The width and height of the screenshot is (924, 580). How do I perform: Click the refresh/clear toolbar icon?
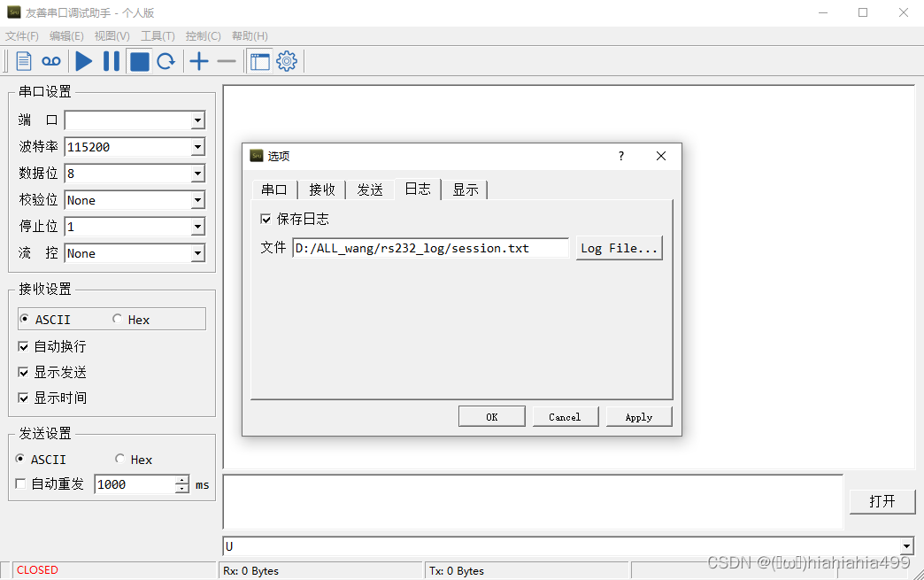pyautogui.click(x=166, y=61)
